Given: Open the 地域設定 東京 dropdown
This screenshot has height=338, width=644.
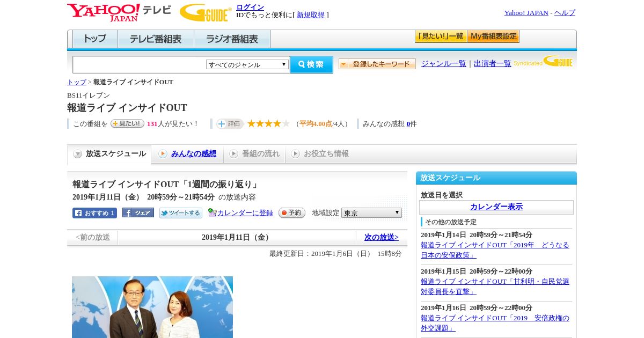Looking at the screenshot, I should click(x=371, y=213).
